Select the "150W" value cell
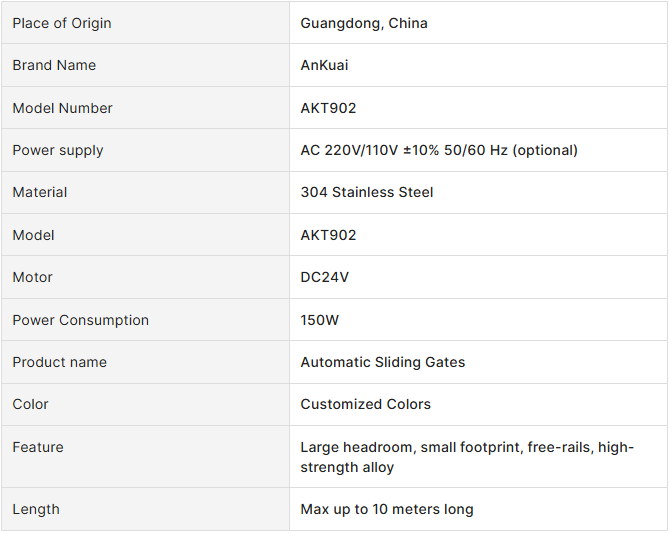This screenshot has width=672, height=534. click(320, 320)
